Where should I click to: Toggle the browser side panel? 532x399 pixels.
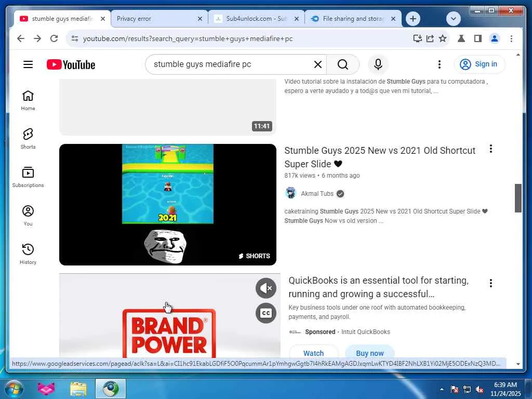(x=478, y=38)
